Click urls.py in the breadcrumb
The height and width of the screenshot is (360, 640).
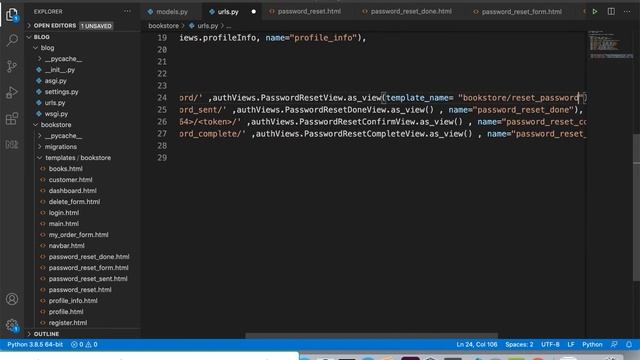207,26
